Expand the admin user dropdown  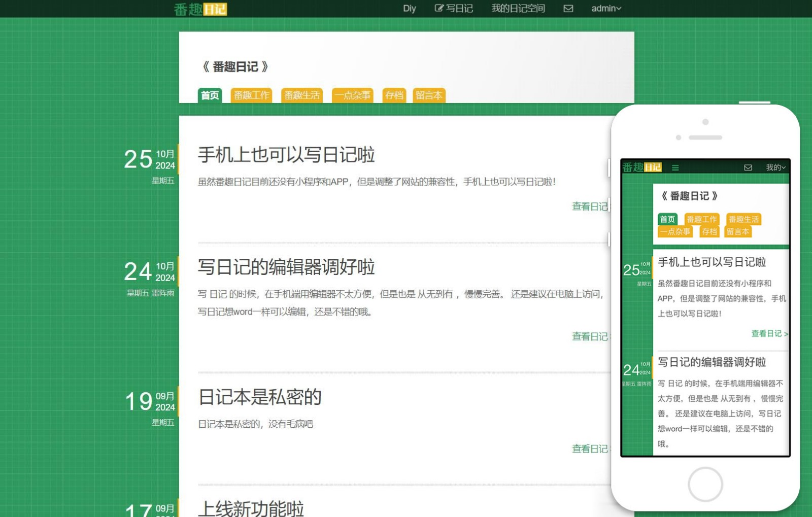click(606, 9)
